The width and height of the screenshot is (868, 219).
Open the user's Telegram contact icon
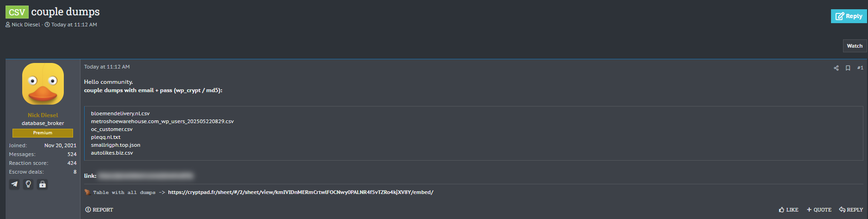pyautogui.click(x=14, y=184)
